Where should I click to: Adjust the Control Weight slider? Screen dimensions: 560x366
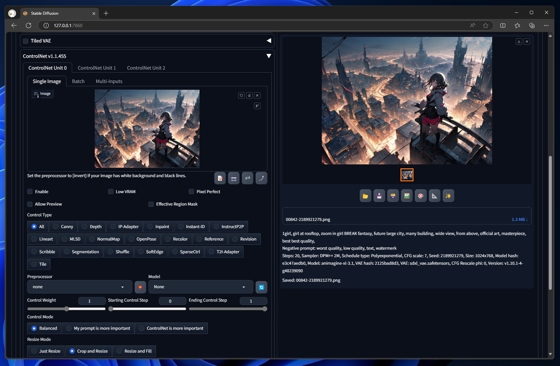click(66, 309)
